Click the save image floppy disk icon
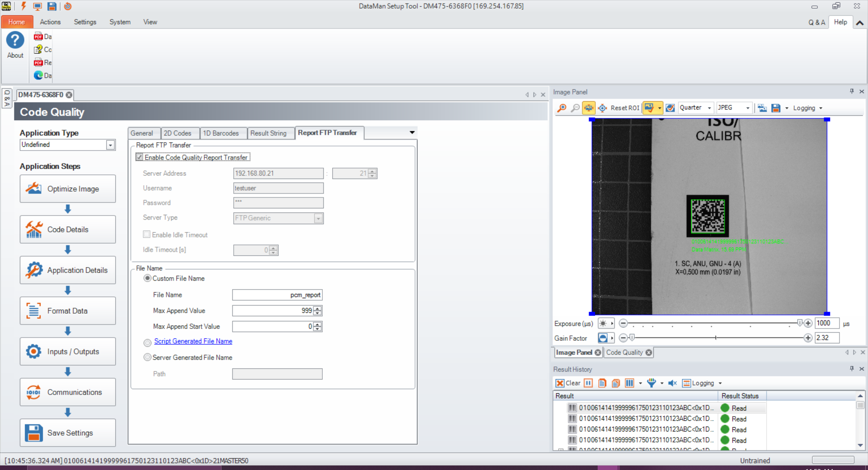 coord(776,108)
